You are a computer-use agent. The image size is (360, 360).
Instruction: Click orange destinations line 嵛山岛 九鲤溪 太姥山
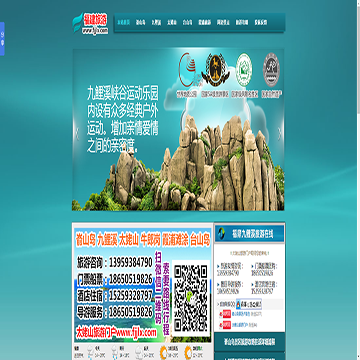(x=143, y=240)
